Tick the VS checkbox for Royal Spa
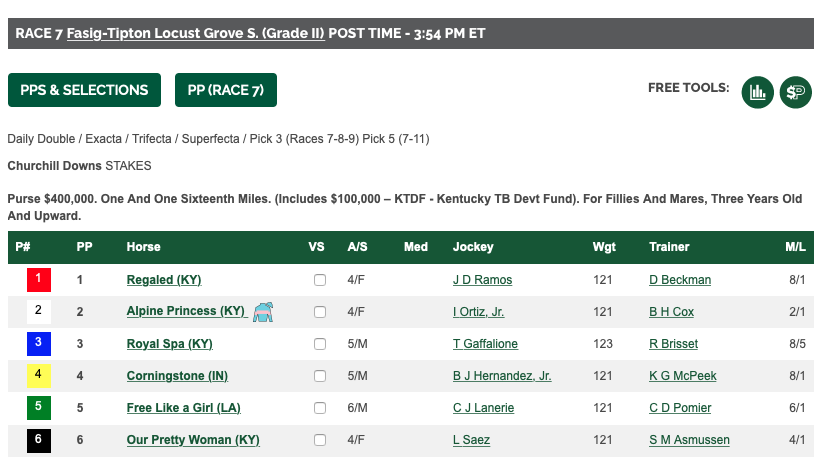 click(x=319, y=344)
